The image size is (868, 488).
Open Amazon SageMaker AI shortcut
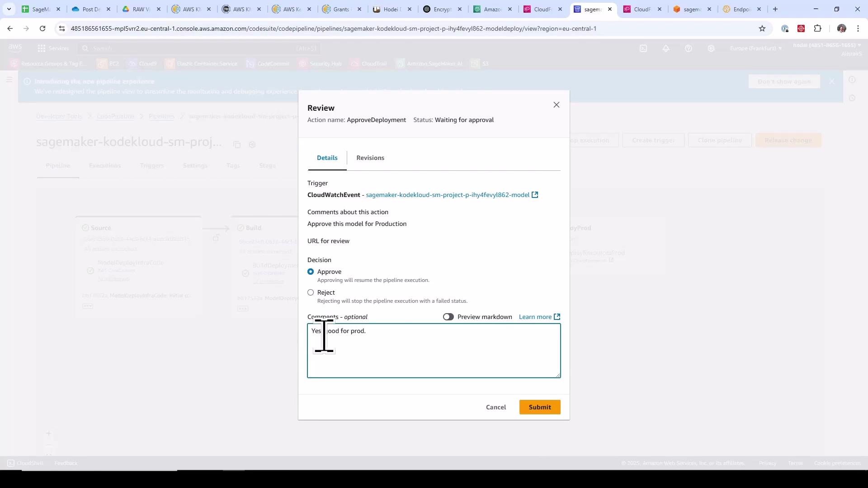click(429, 64)
